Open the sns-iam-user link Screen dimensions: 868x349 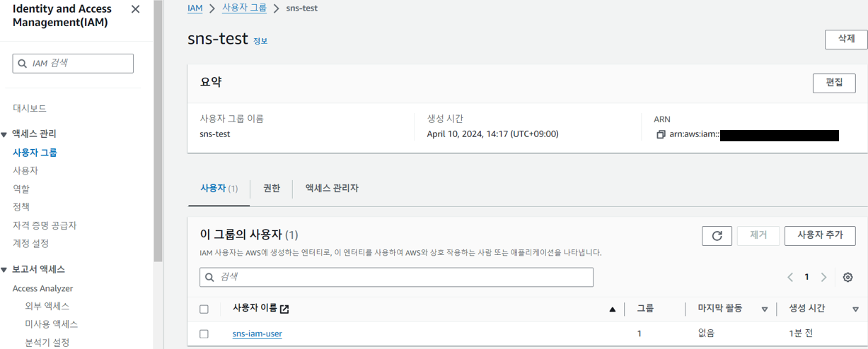coord(257,333)
